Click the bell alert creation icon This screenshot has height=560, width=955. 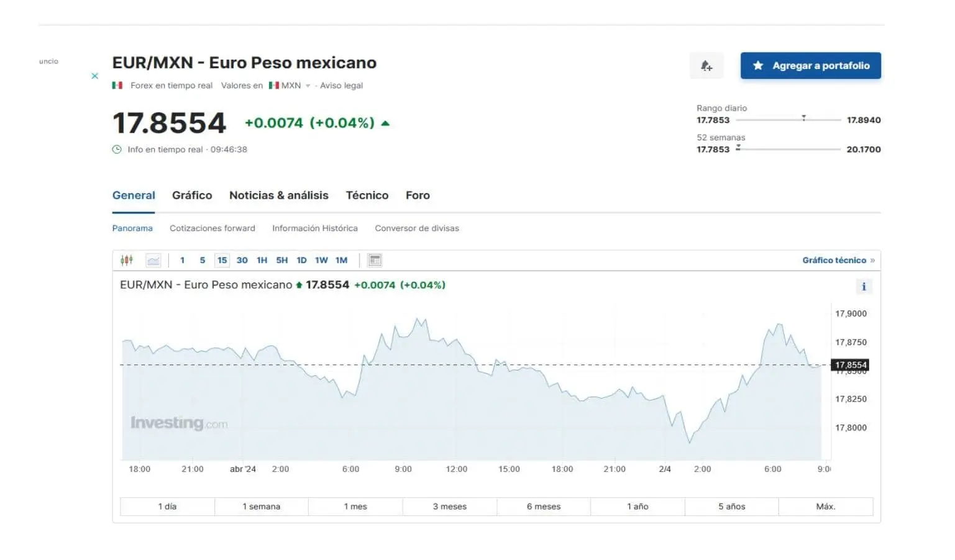[x=706, y=65]
